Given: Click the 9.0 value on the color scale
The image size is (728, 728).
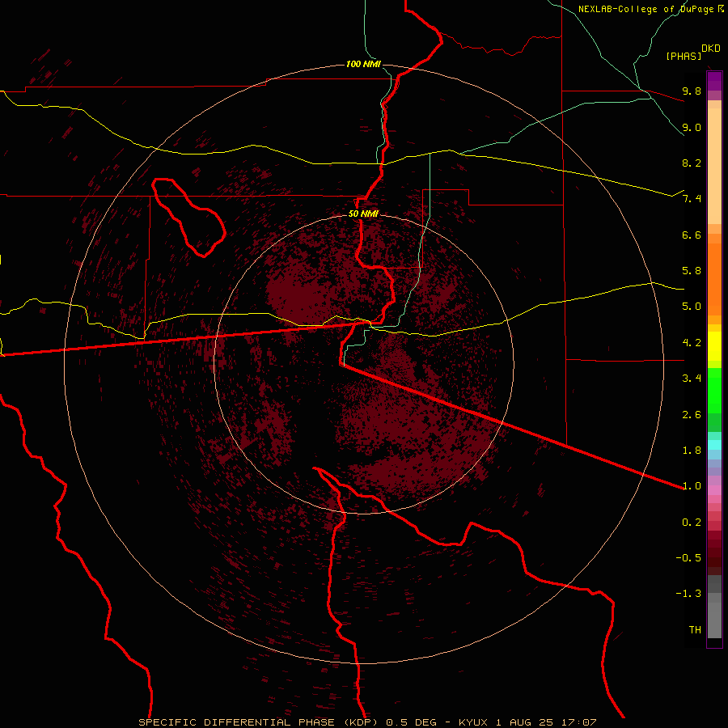Looking at the screenshot, I should [692, 127].
